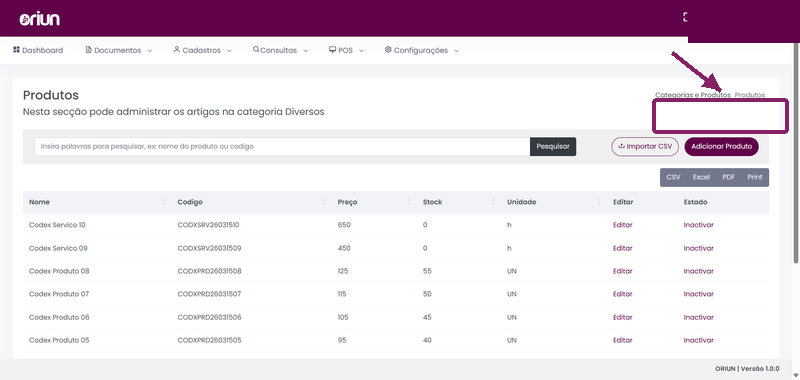Toggle fullscreen icon in top bar
Screen dimensions: 800x380
686,17
